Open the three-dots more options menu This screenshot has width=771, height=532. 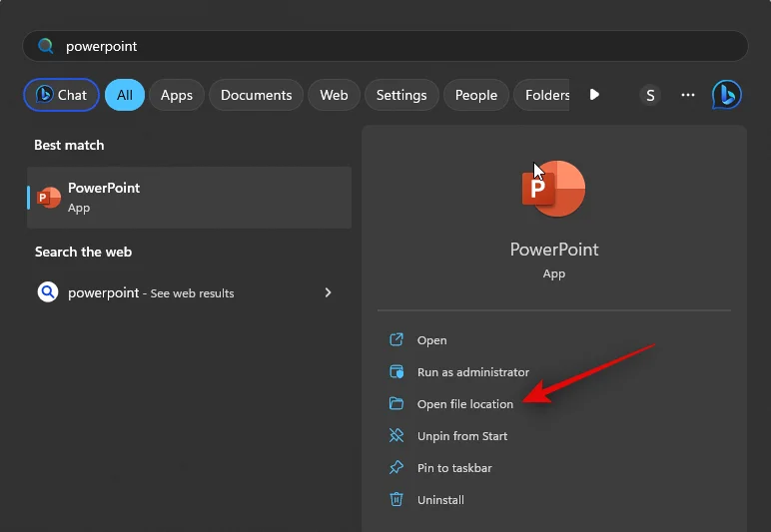tap(687, 95)
